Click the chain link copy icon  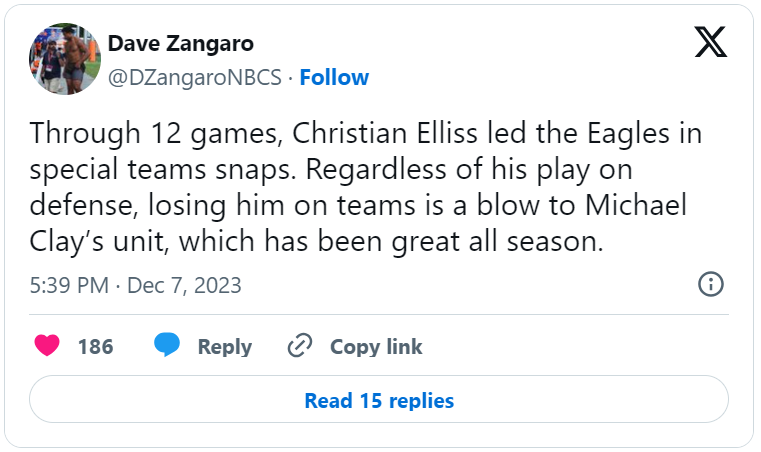[300, 346]
